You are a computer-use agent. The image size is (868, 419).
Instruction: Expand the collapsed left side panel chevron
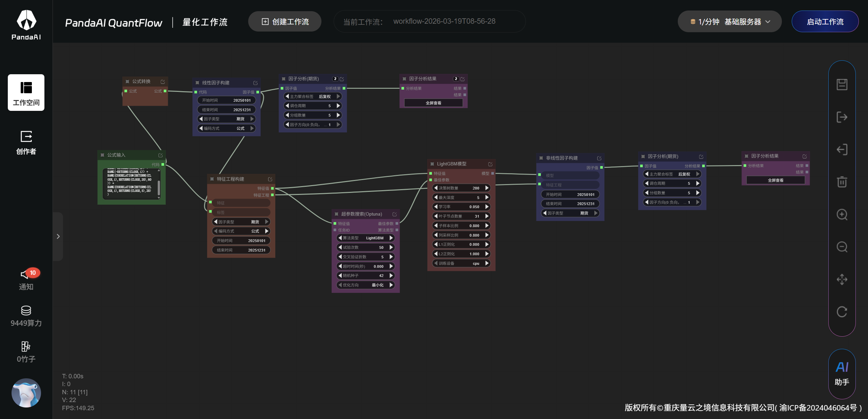58,236
